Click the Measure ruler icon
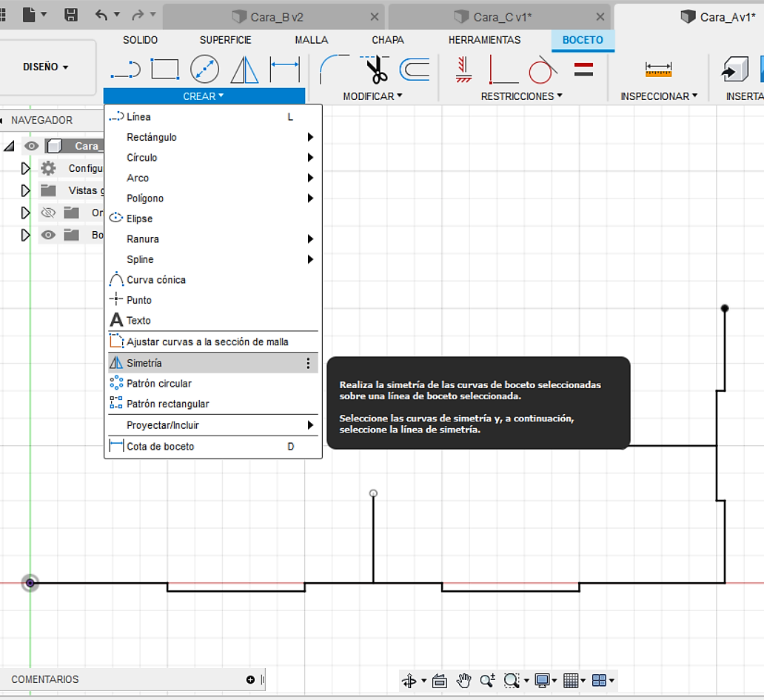The height and width of the screenshot is (700, 764). pyautogui.click(x=658, y=69)
